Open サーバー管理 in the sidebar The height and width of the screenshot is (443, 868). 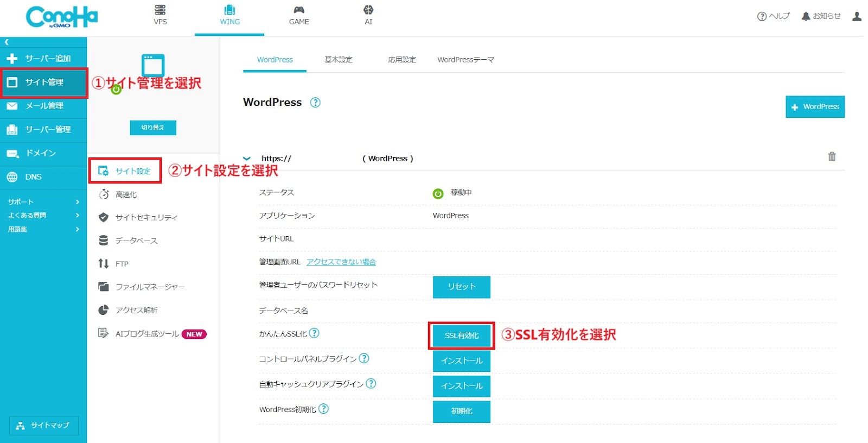pyautogui.click(x=43, y=129)
